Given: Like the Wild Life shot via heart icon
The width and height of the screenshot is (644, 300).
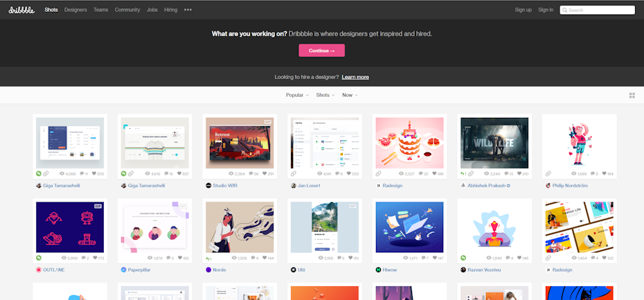Looking at the screenshot, I should click(x=515, y=173).
